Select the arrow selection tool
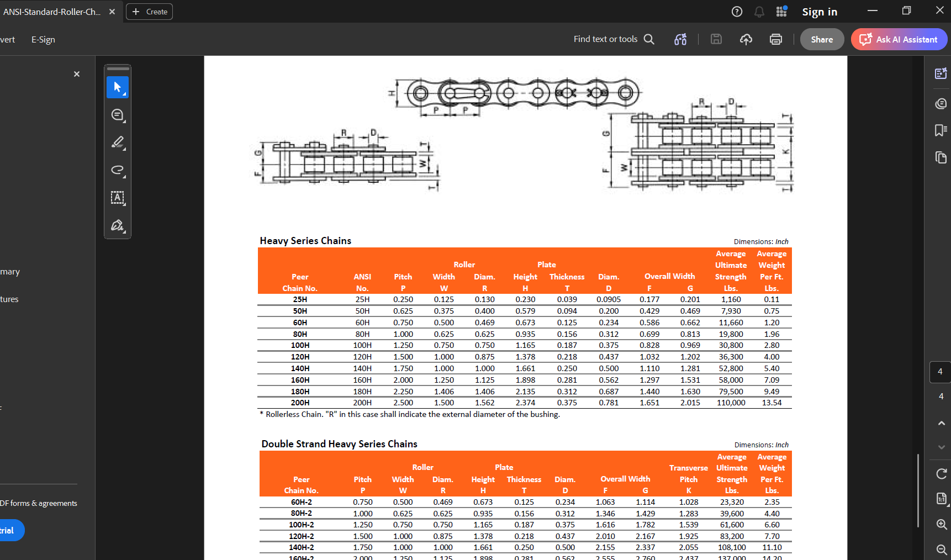 tap(118, 87)
